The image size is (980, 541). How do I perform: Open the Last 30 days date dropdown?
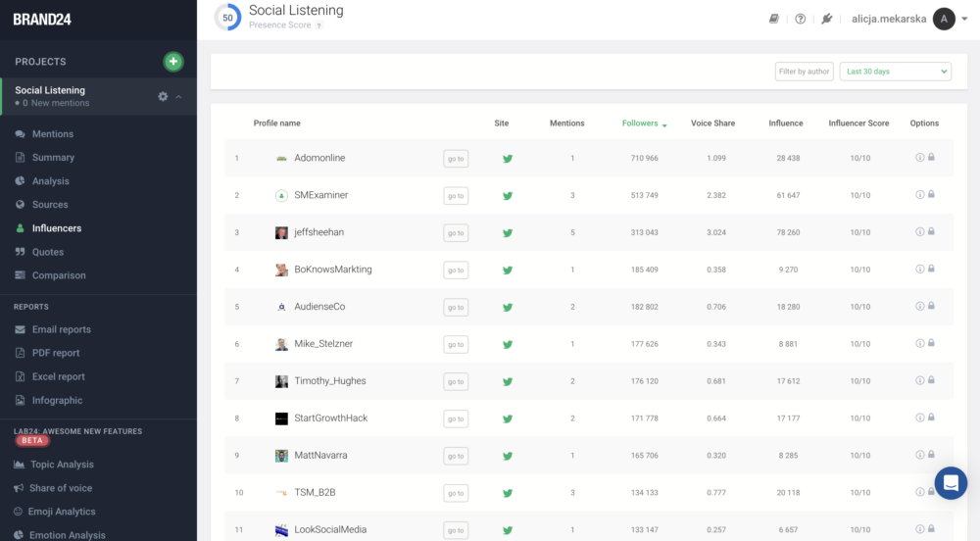[895, 72]
